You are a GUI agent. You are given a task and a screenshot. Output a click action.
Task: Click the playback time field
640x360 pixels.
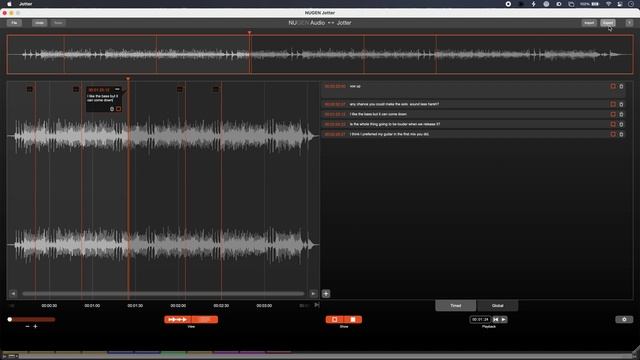coord(480,319)
